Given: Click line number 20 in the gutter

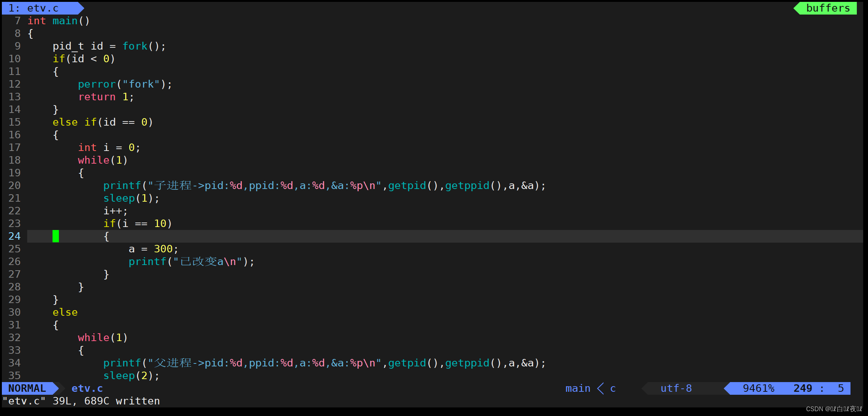Looking at the screenshot, I should (15, 186).
